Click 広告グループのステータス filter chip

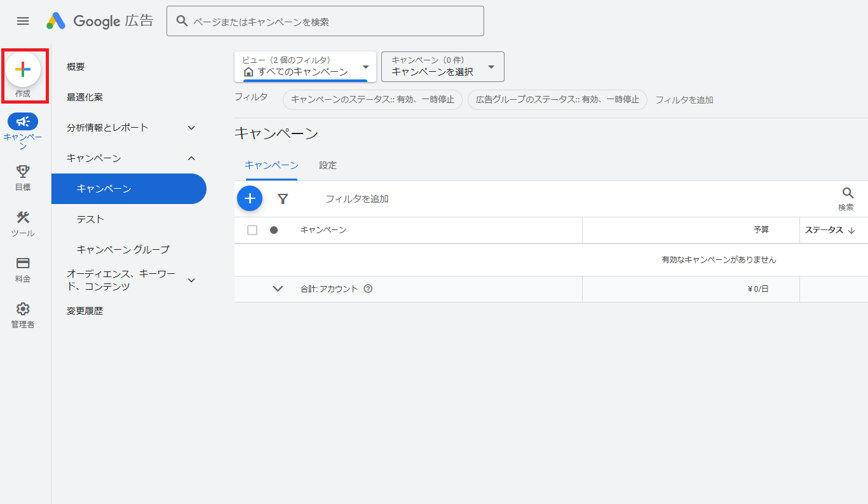click(557, 100)
